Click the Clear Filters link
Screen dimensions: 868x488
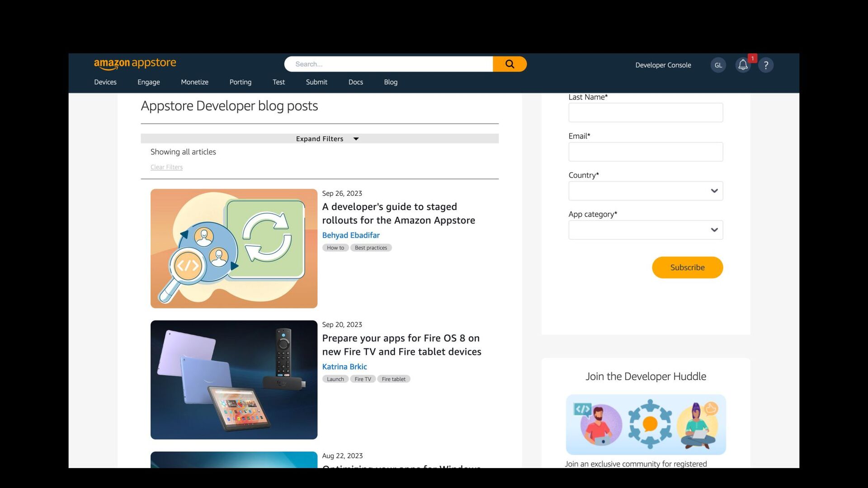(166, 167)
